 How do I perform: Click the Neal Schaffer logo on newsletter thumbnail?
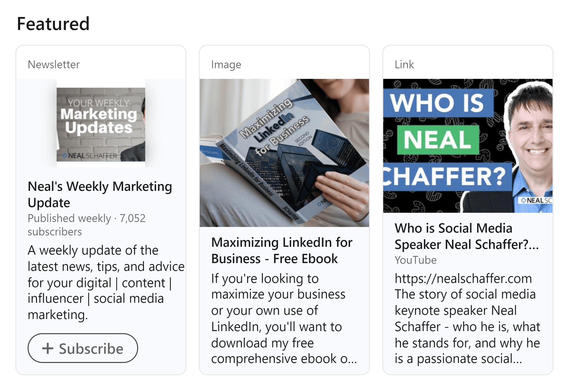(90, 156)
